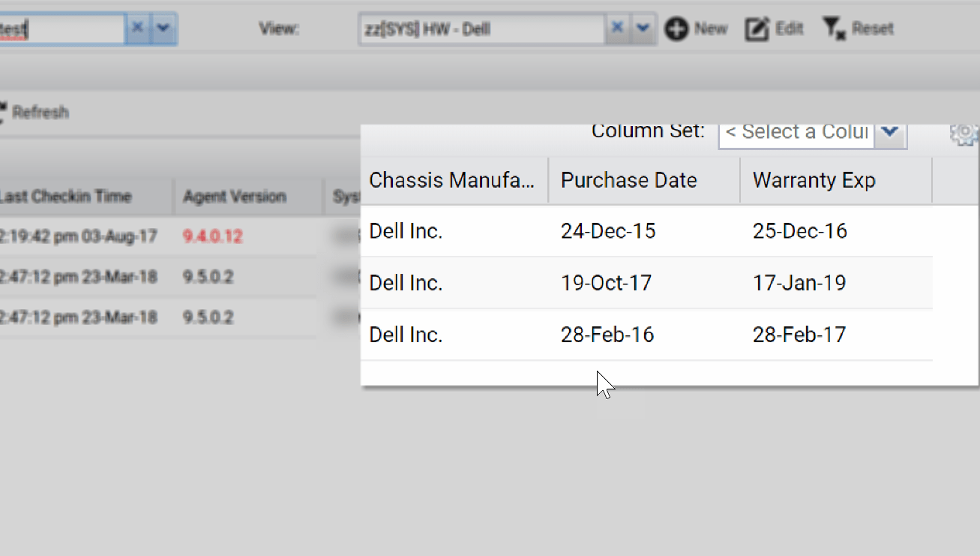Click the Refresh label
The height and width of the screenshot is (556, 980).
(41, 112)
